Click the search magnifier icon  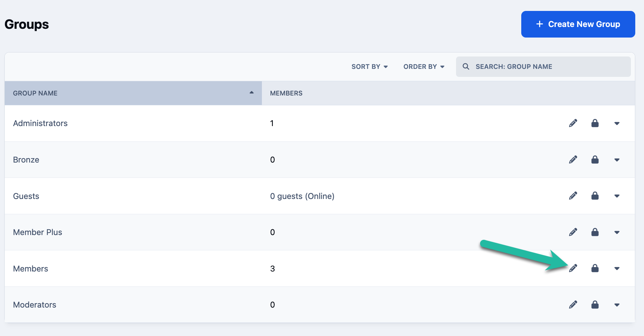466,67
